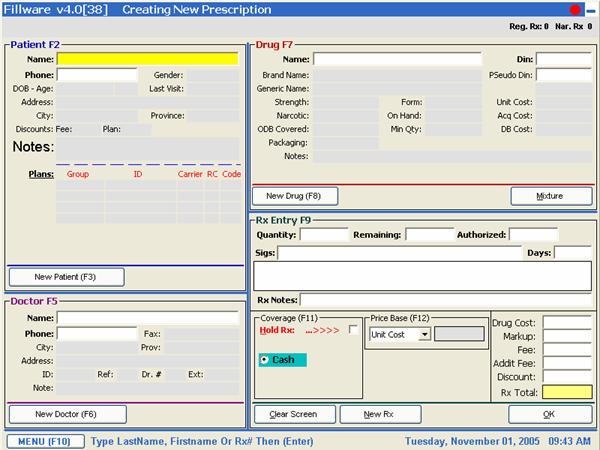Click the New Doctor (F6) button
The height and width of the screenshot is (450, 600).
(67, 414)
